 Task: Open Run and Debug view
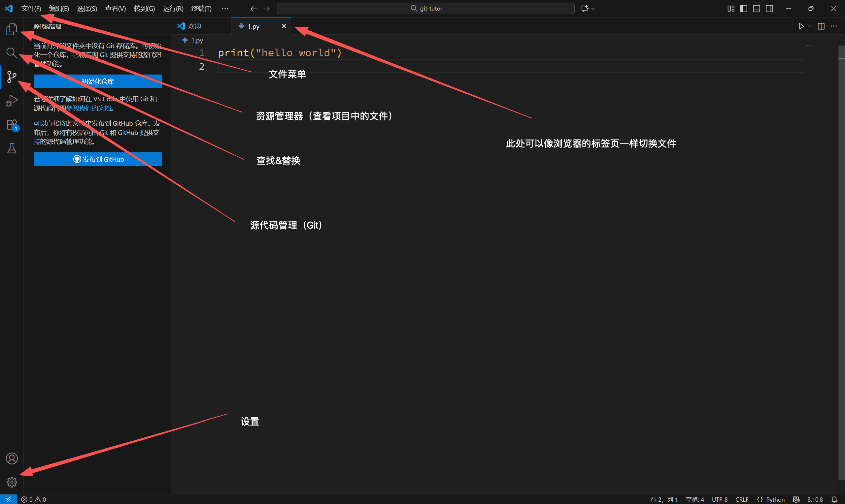point(12,101)
